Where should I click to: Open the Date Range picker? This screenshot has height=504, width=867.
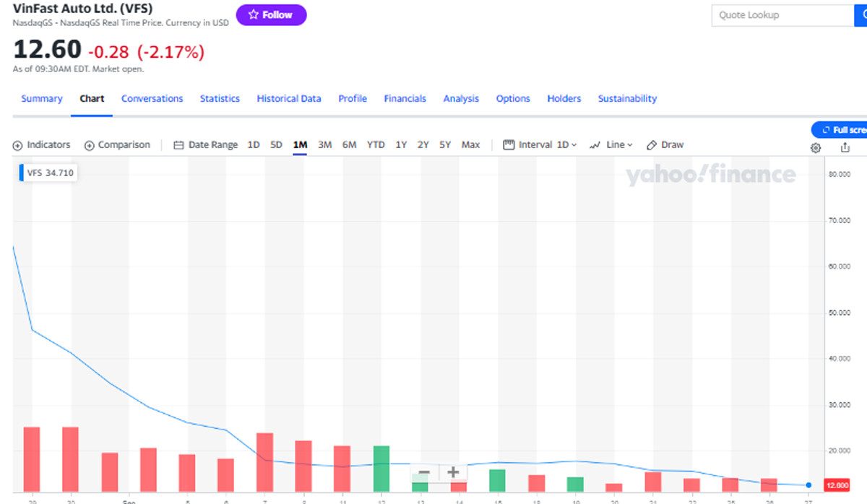coord(206,145)
